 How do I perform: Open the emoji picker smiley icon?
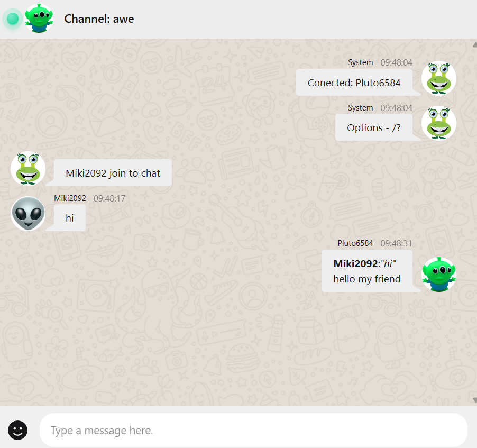coord(17,430)
